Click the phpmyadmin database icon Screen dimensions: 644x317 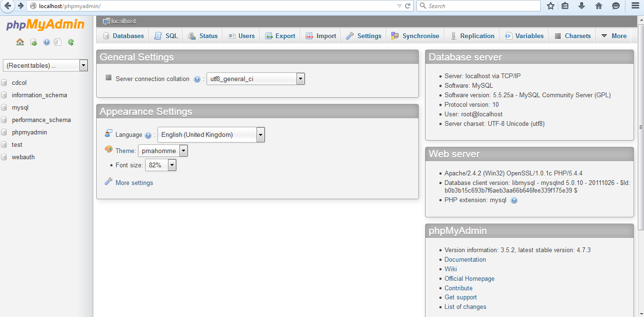click(4, 132)
